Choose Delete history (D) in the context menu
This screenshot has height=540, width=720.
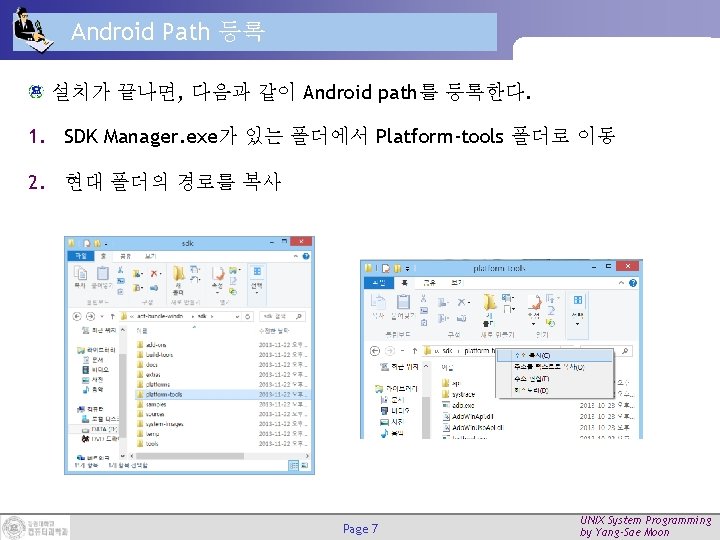[x=555, y=391]
